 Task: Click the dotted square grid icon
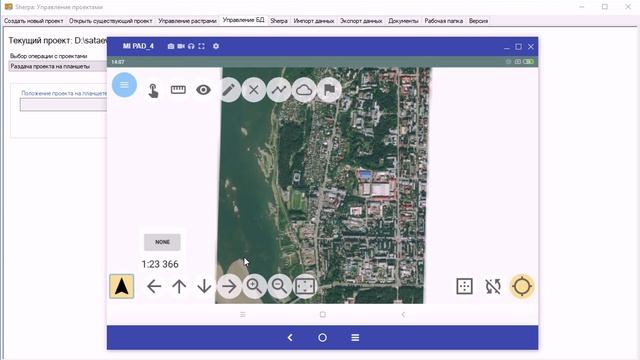[x=464, y=286]
